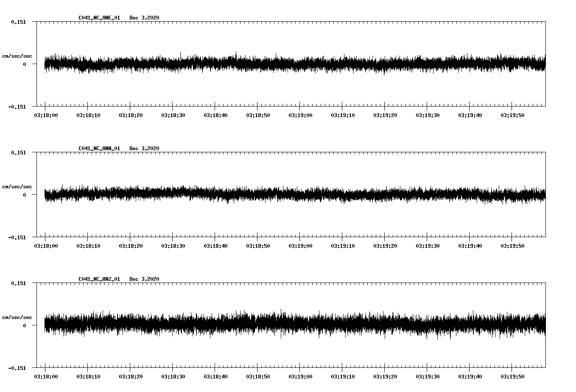Click the cm/sec/sec unit label of the HNE plot
Screen dimensions: 576x392
tap(17, 56)
